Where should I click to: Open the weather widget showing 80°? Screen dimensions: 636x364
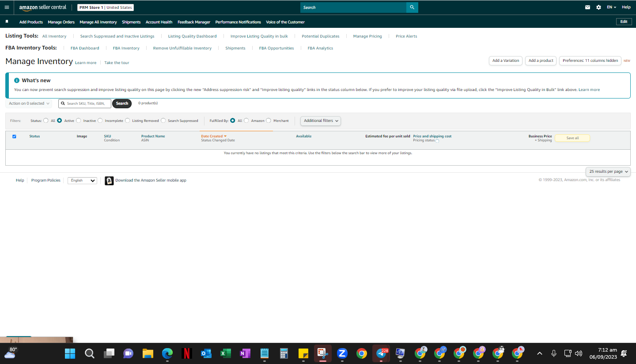11,353
